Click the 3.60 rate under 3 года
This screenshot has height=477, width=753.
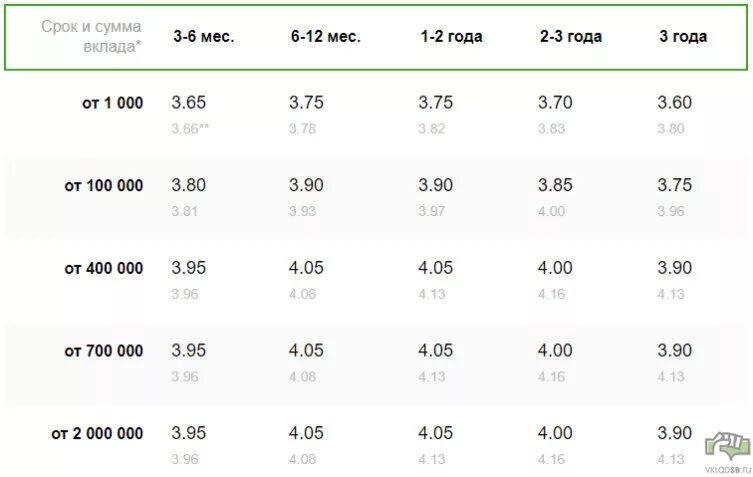pyautogui.click(x=675, y=102)
